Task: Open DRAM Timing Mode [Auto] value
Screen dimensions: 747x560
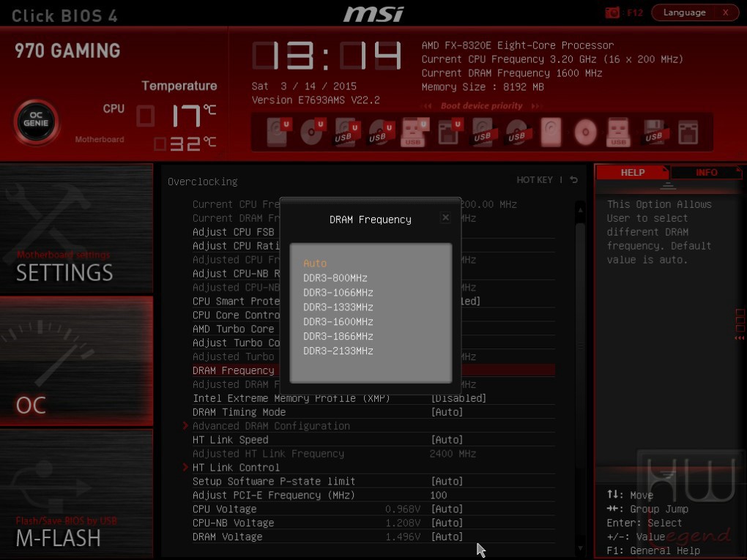Action: tap(447, 412)
